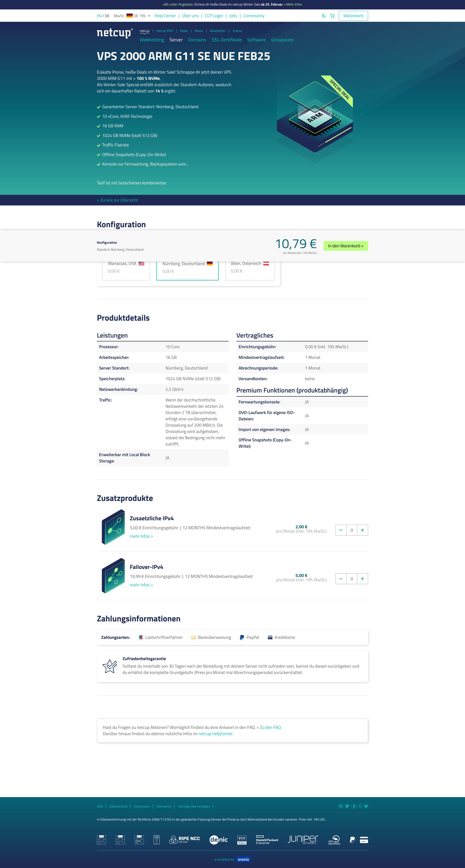Open netcup Facebook icon in footer
The image size is (465, 868).
point(353,806)
